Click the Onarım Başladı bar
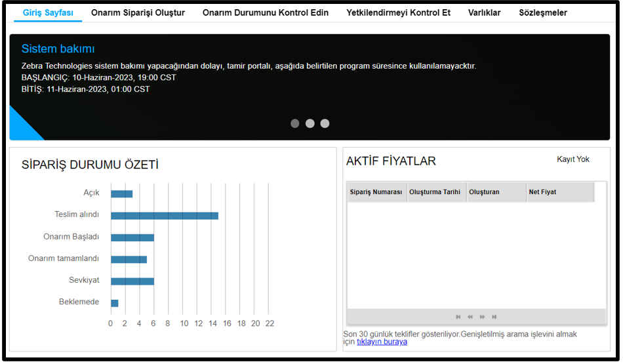Screen dimensions: 623x364 pyautogui.click(x=132, y=237)
